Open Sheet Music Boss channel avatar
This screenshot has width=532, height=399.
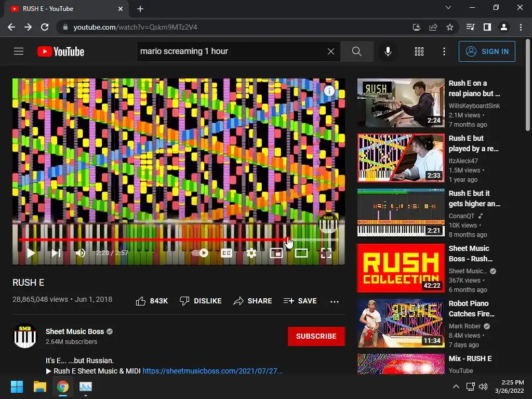(x=25, y=336)
